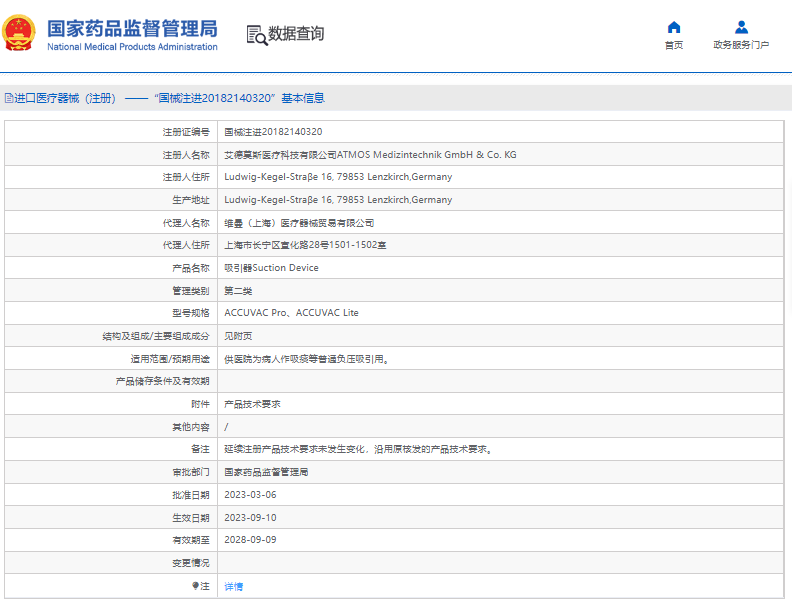Click National Medical Products Administration text
The width and height of the screenshot is (792, 603).
[132, 47]
